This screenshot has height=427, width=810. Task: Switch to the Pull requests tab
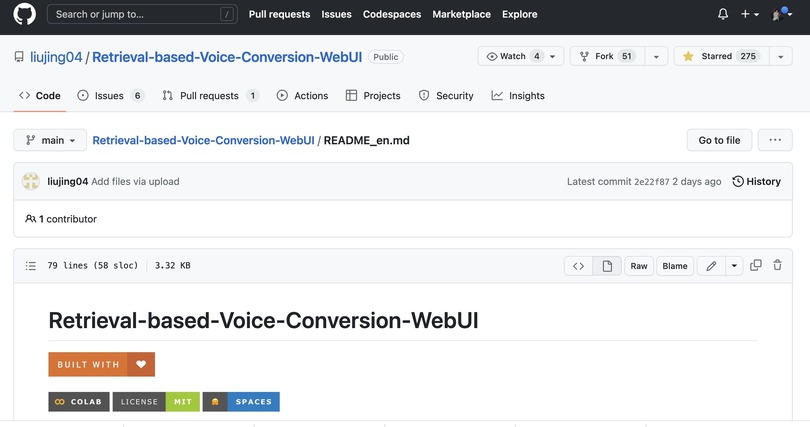[210, 96]
